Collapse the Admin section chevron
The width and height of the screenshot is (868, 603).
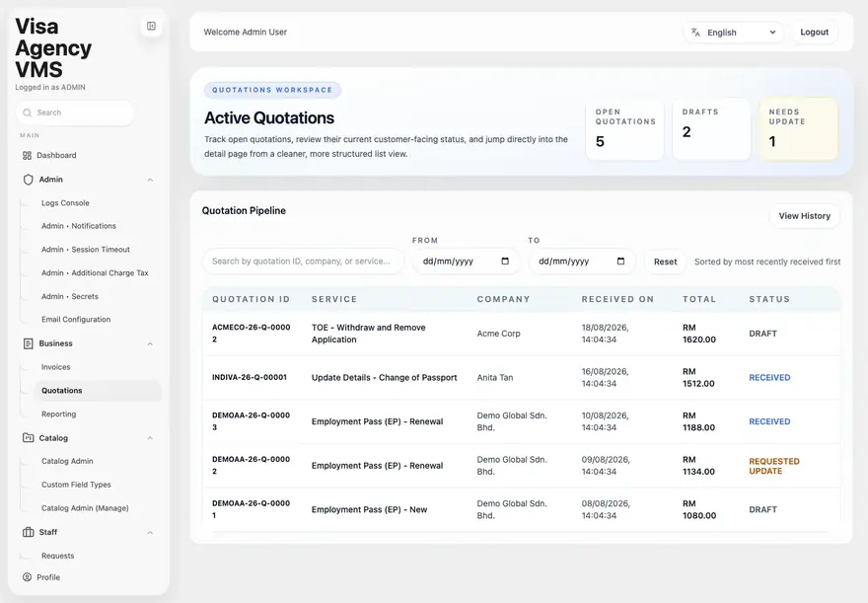pos(150,180)
